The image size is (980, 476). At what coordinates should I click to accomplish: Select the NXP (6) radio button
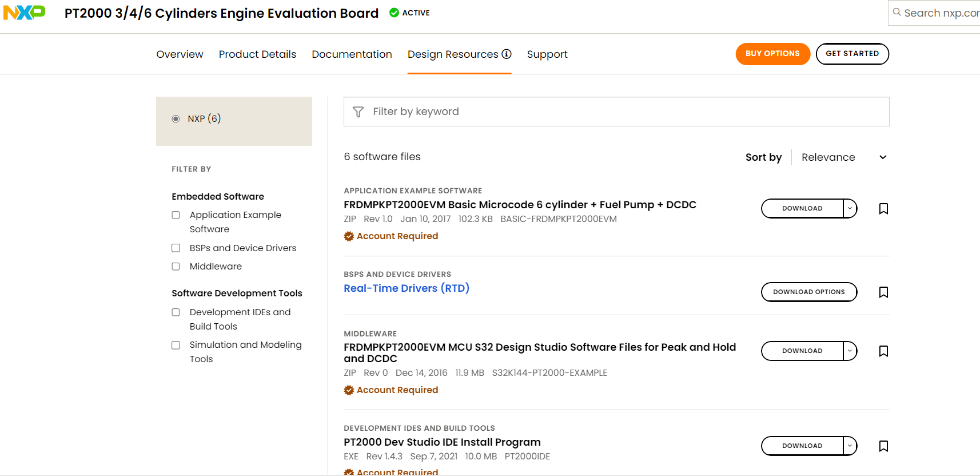pyautogui.click(x=176, y=119)
